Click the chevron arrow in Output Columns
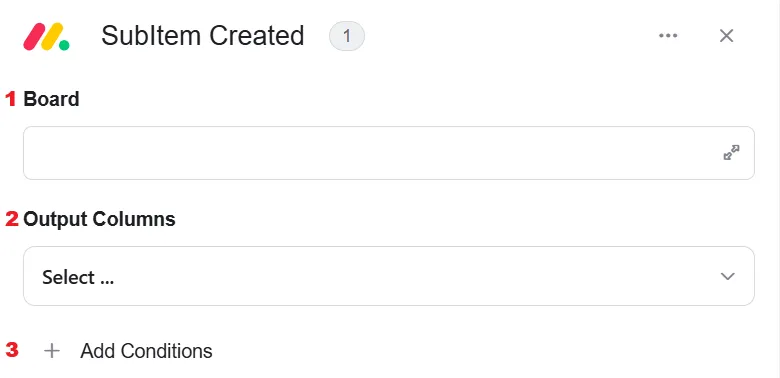The height and width of the screenshot is (378, 780). 727,277
